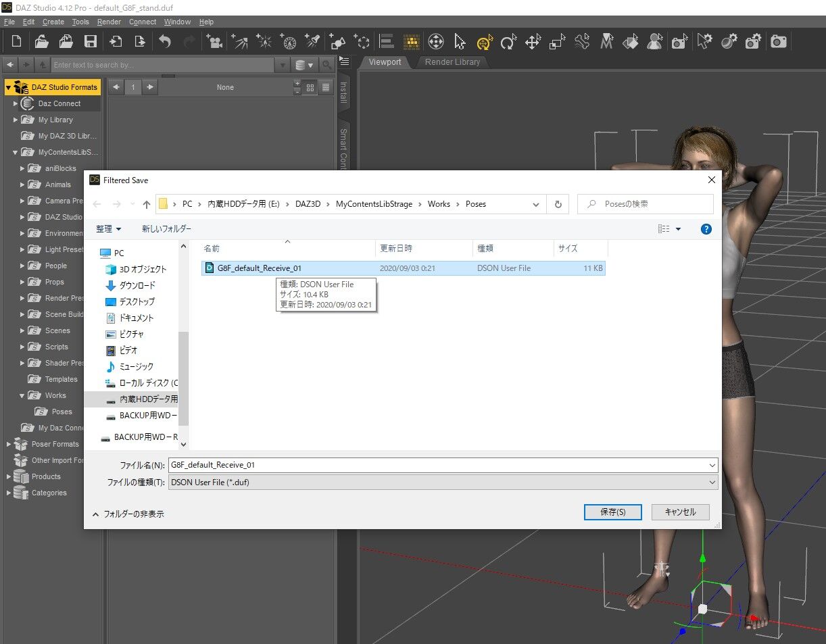
Task: Expand the Daz Connect tree node
Action: pyautogui.click(x=16, y=103)
